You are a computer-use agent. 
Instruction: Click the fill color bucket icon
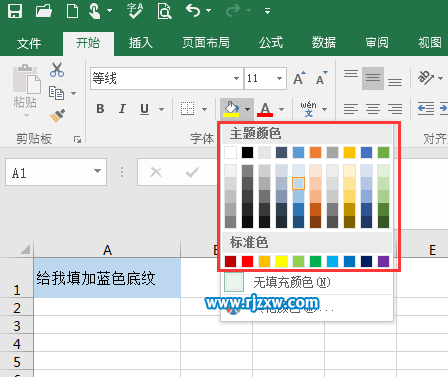[231, 109]
